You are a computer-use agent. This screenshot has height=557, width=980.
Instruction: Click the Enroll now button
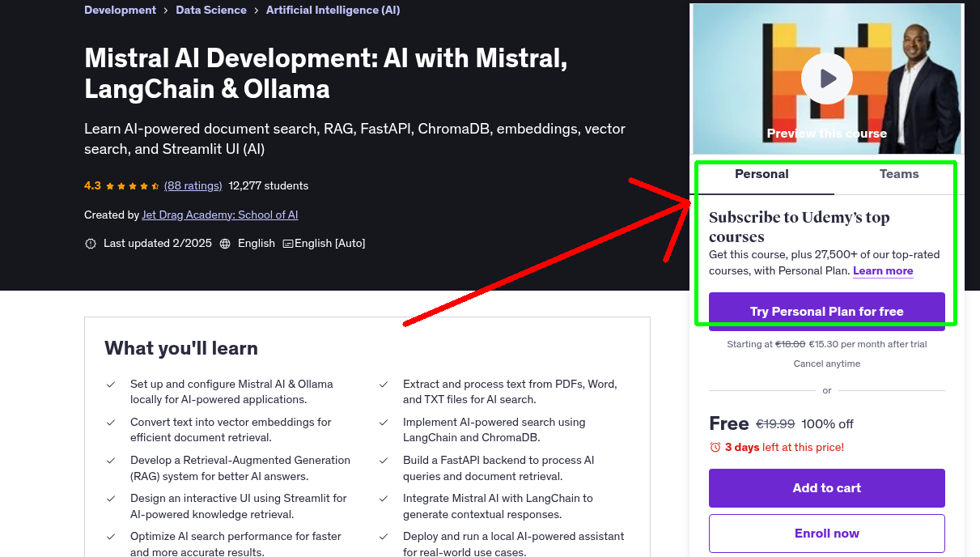pyautogui.click(x=827, y=534)
